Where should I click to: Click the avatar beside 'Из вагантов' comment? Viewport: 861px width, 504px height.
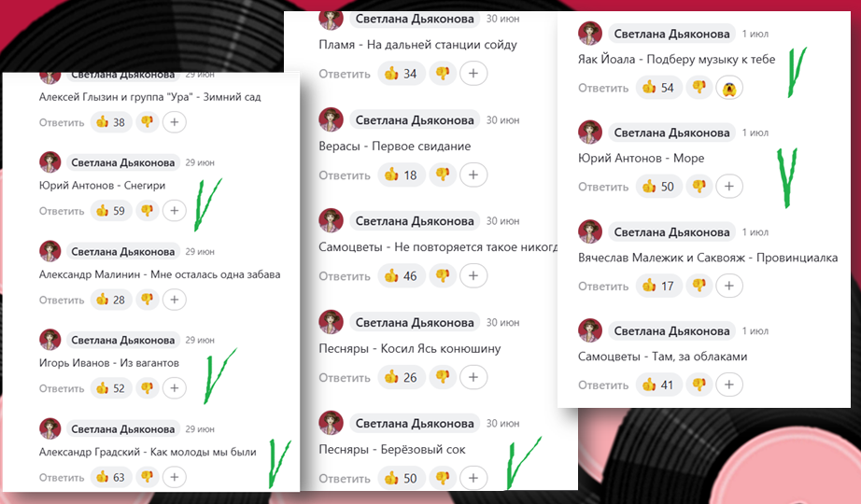pyautogui.click(x=50, y=340)
